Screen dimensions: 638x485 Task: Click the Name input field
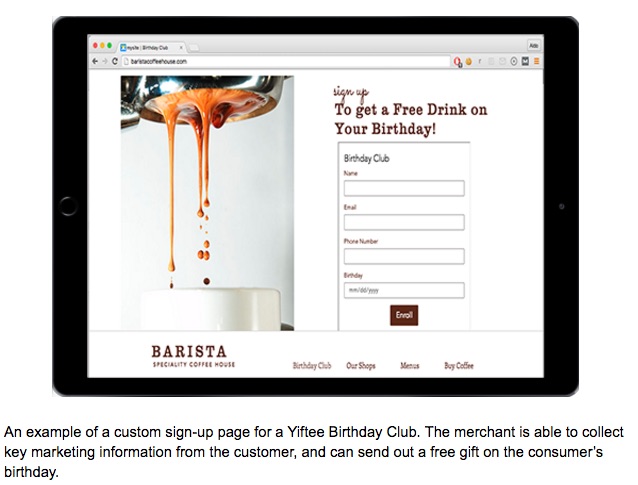point(404,188)
